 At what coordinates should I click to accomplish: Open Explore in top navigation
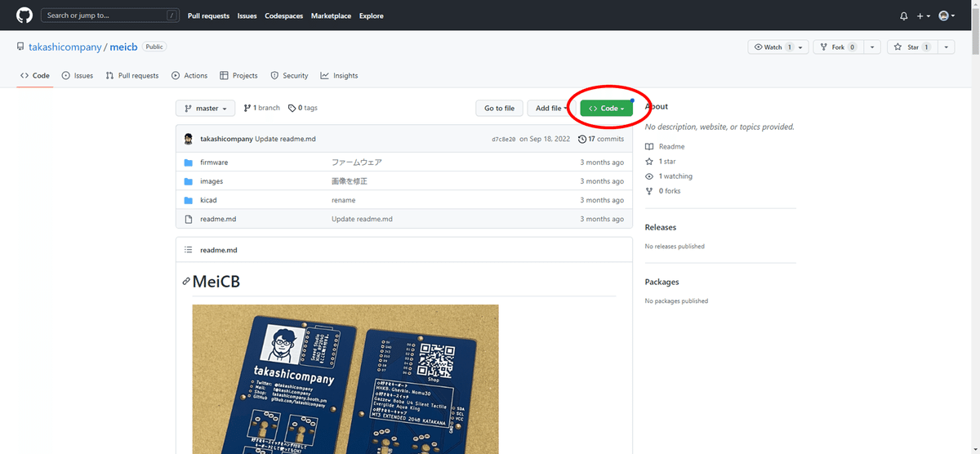click(371, 16)
